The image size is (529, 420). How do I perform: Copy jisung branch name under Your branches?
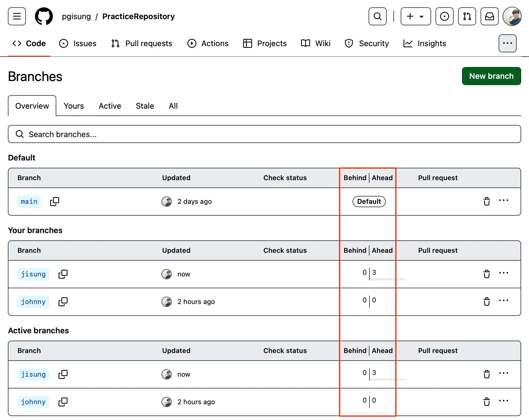[63, 274]
